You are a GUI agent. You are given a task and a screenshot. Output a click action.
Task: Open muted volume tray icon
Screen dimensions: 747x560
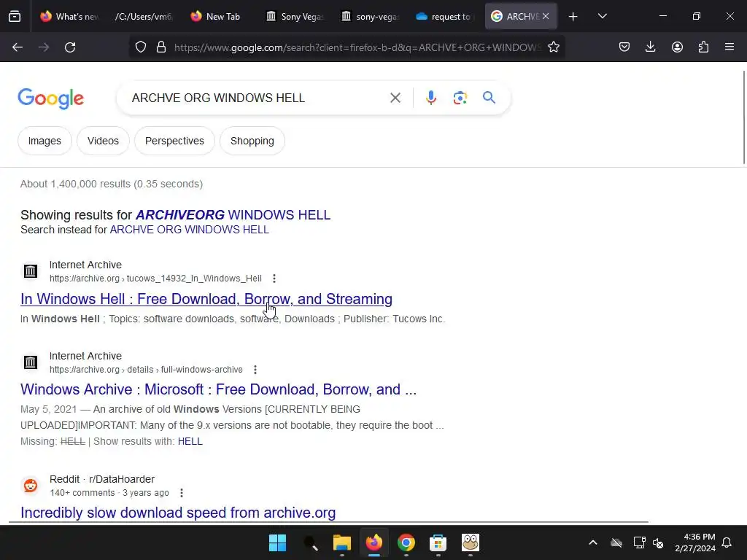click(x=659, y=542)
